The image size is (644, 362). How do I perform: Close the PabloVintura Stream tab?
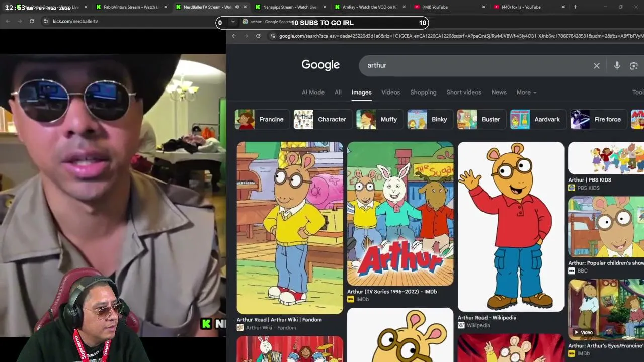coord(166,7)
